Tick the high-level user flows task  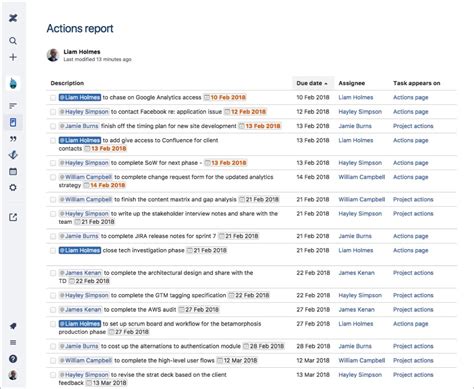[x=53, y=361]
